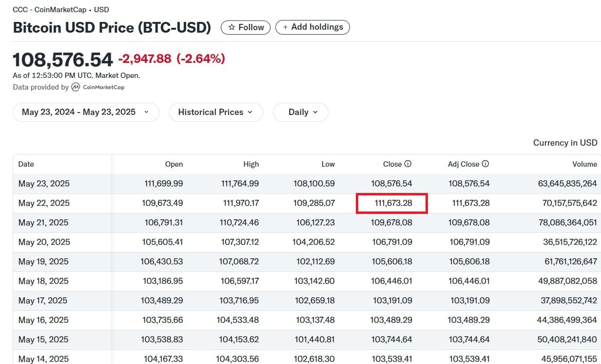Click volume 37,898,552,742 for May 17
Image resolution: width=601 pixels, height=364 pixels.
point(569,301)
